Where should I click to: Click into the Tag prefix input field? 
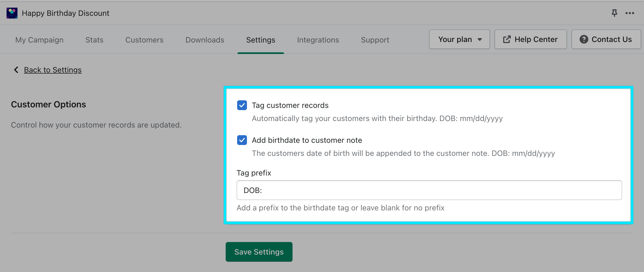(x=429, y=190)
